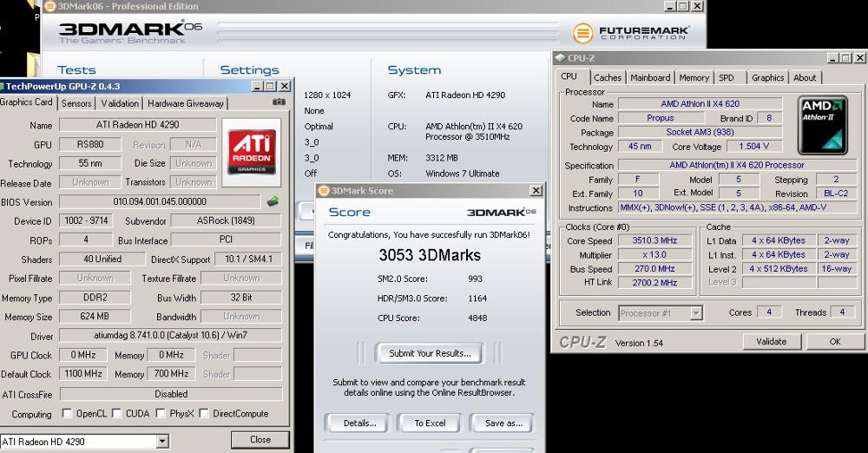Click the HDR/SM3.0 Score value 1164
This screenshot has height=453, width=868.
pyautogui.click(x=477, y=299)
